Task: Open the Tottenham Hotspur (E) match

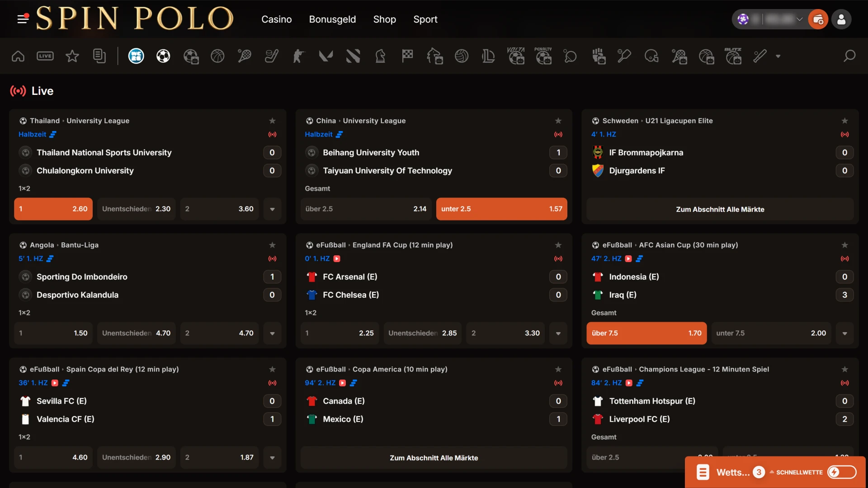Action: tap(652, 401)
